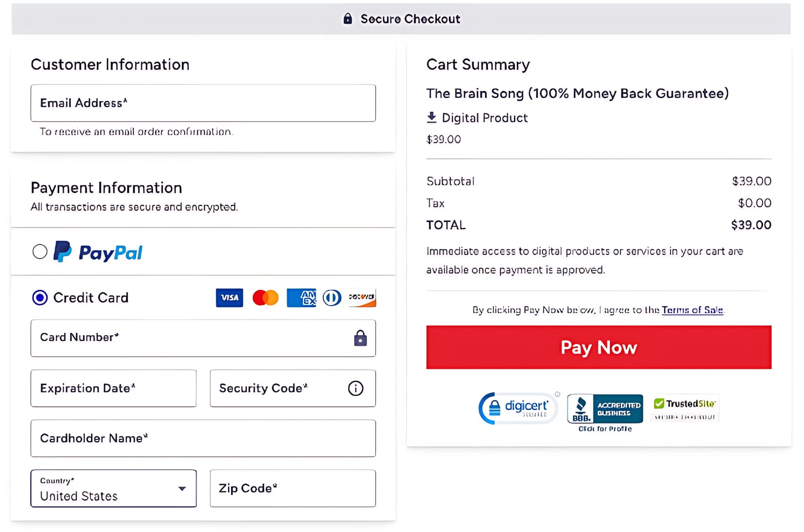Click the Digital Product download icon
The image size is (804, 532).
coord(432,118)
